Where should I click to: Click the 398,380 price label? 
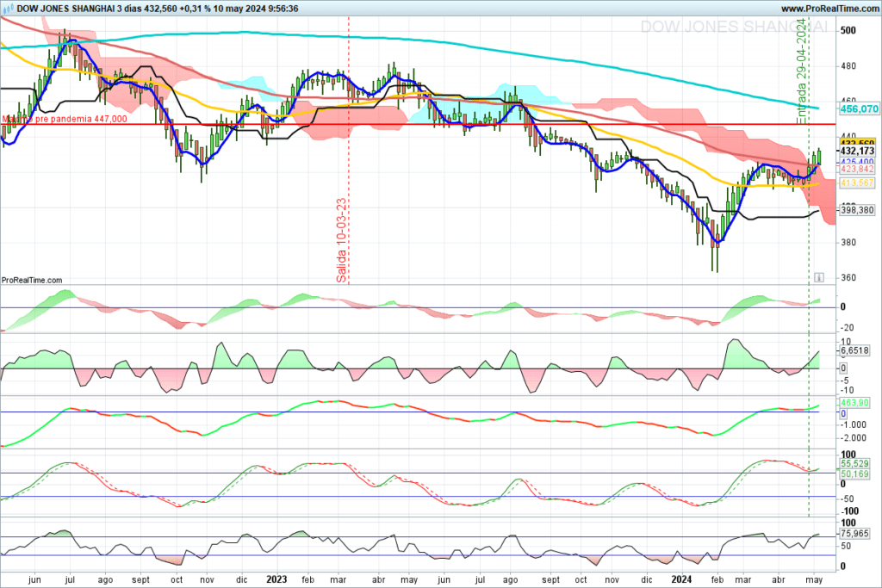(x=857, y=210)
